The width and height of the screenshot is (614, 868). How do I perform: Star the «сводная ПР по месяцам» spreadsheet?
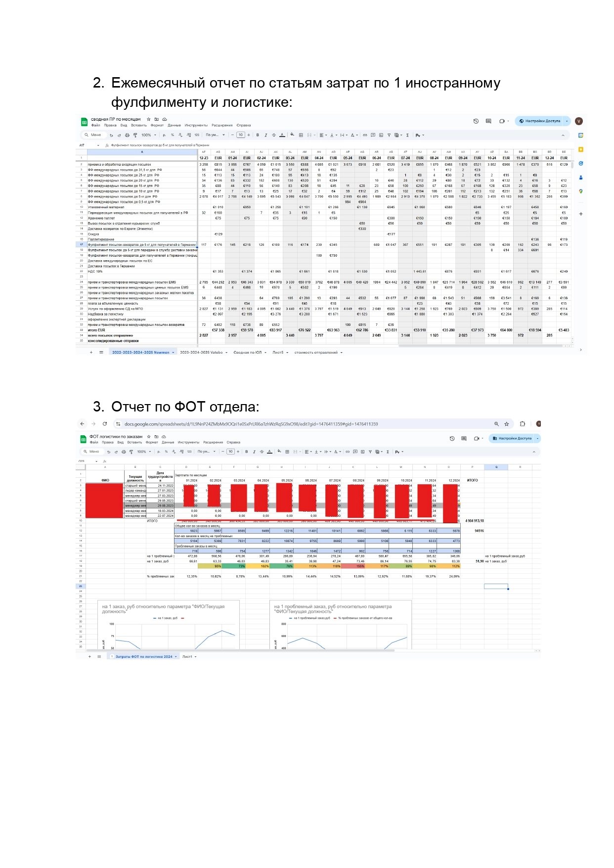(148, 119)
